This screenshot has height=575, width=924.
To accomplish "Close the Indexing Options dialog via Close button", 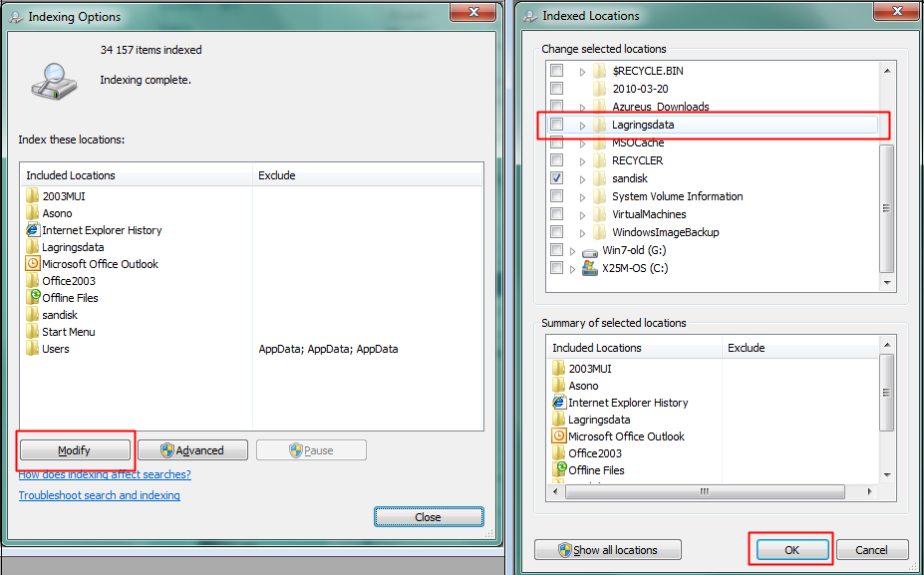I will click(429, 516).
